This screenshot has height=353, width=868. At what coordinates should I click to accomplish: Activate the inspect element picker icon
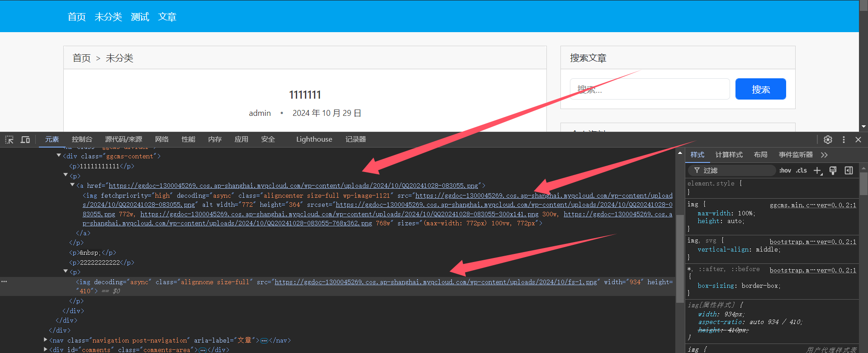tap(9, 139)
